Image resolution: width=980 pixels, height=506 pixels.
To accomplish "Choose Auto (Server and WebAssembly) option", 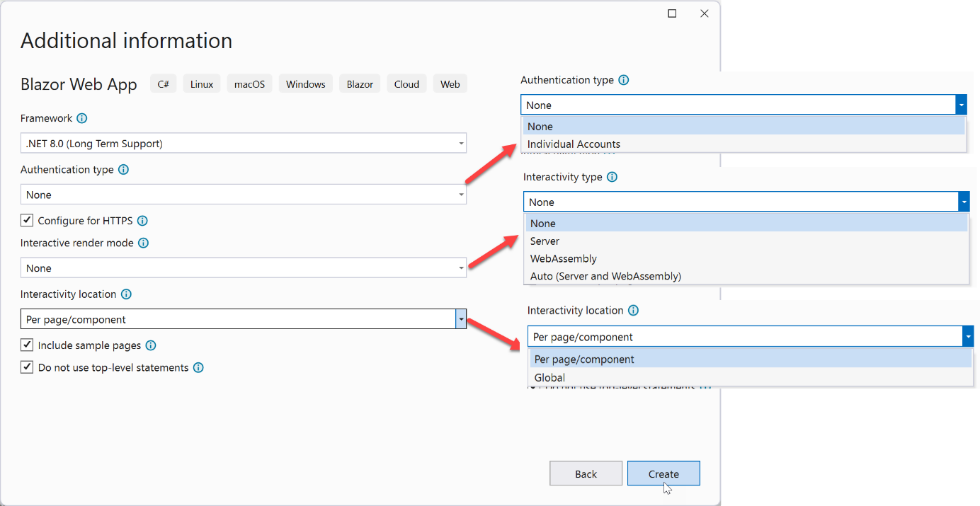I will click(605, 276).
